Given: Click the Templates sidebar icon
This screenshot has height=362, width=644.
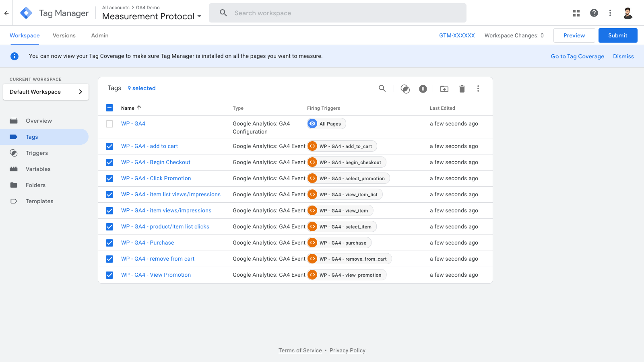Looking at the screenshot, I should pos(14,201).
